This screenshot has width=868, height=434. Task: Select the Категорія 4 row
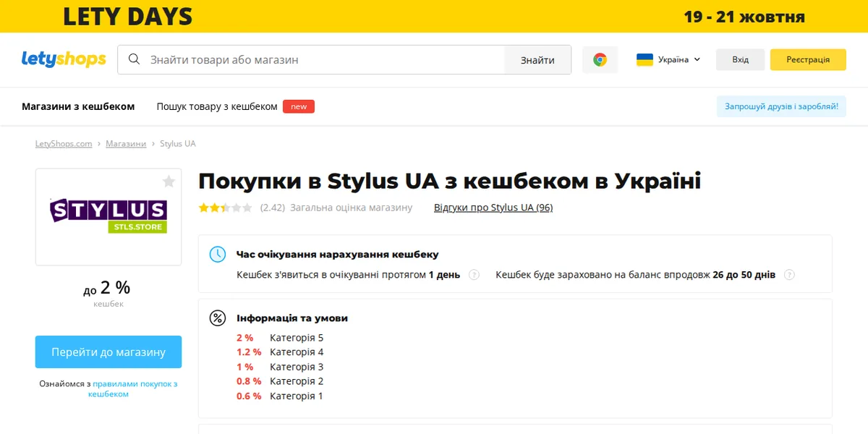280,352
